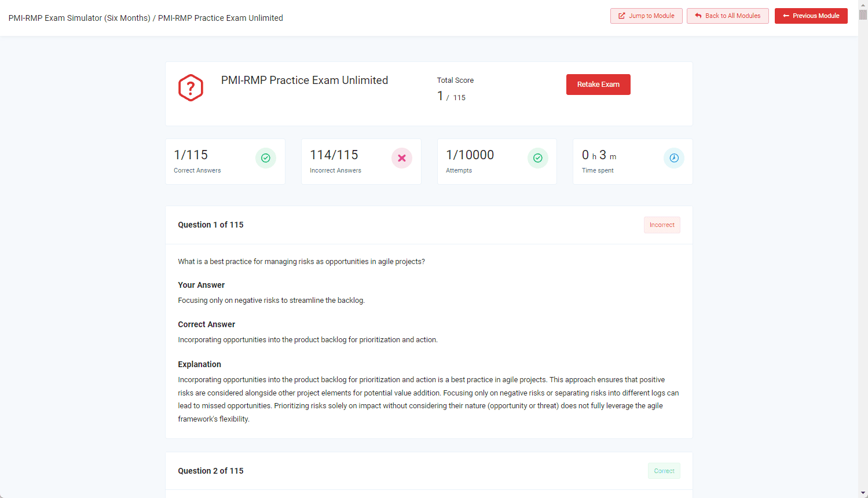The width and height of the screenshot is (868, 498).
Task: Click the 'PMI-RMP Exam Simulator (Six Months)' breadcrumb text
Action: point(79,18)
